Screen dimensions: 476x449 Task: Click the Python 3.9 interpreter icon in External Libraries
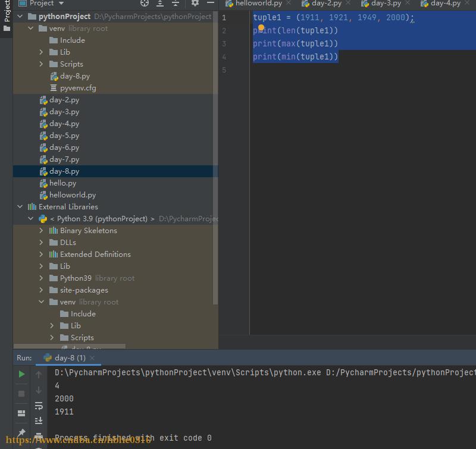[x=43, y=219]
